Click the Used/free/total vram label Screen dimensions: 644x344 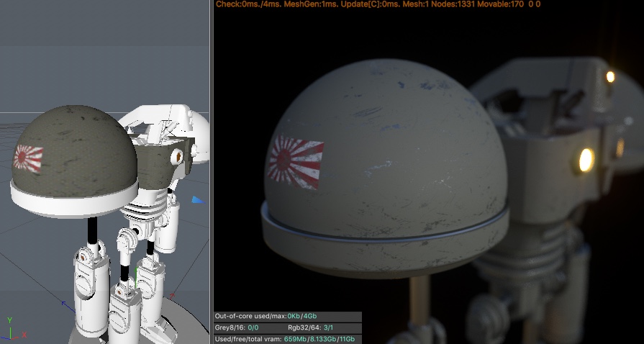(248, 339)
